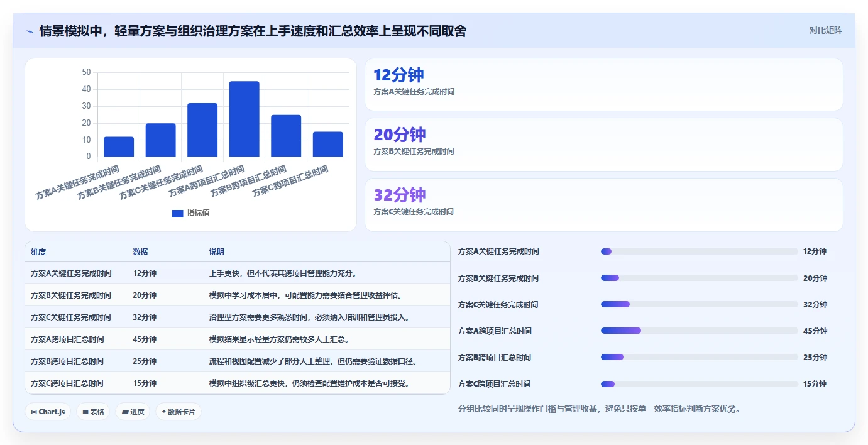Click the 方案B关键任务完成时间 progress bar

point(700,278)
